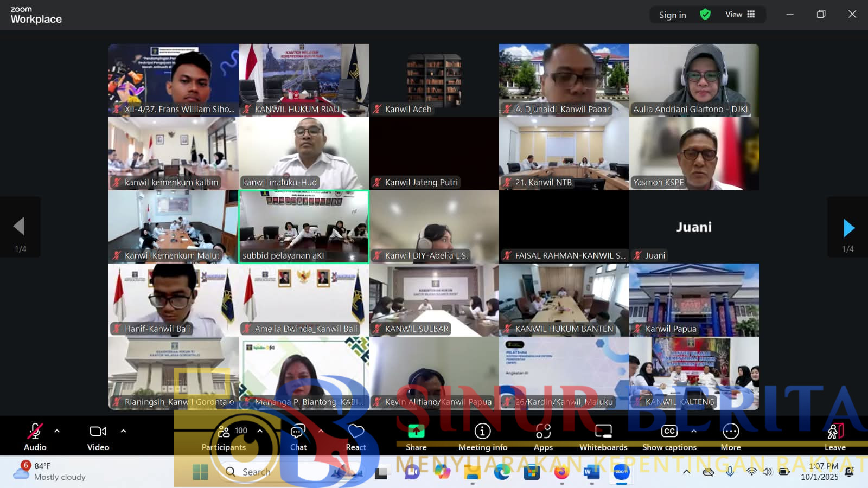
Task: Open Whiteboards
Action: 603,437
